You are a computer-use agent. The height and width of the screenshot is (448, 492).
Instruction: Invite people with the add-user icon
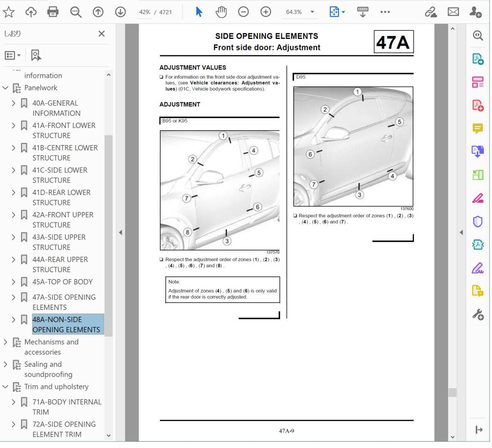tap(476, 12)
